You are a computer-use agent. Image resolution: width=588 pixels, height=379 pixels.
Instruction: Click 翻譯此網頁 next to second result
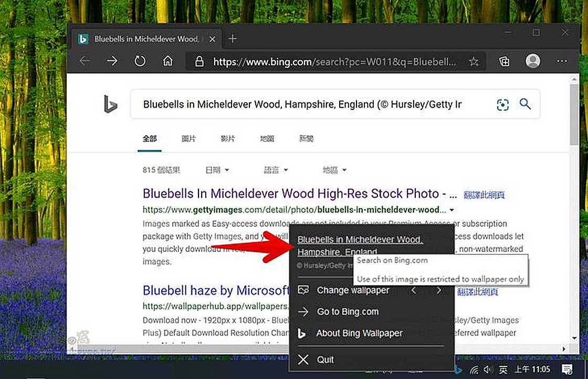(477, 292)
